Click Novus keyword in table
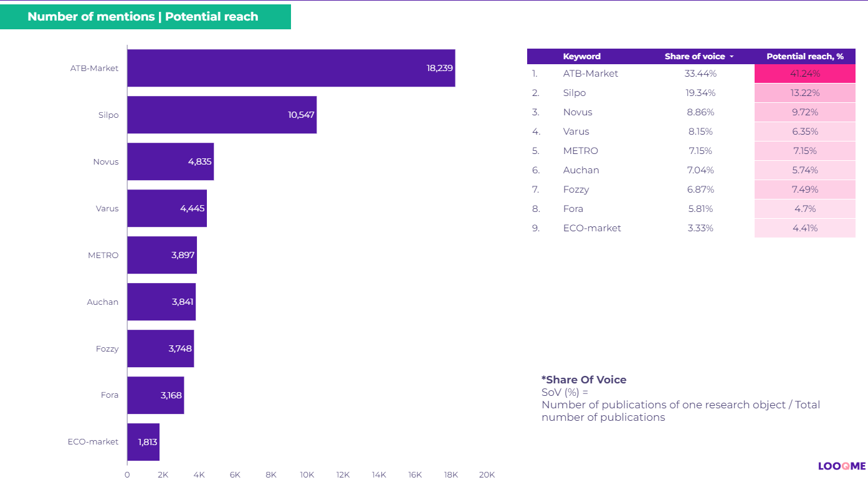The height and width of the screenshot is (485, 868). click(578, 112)
